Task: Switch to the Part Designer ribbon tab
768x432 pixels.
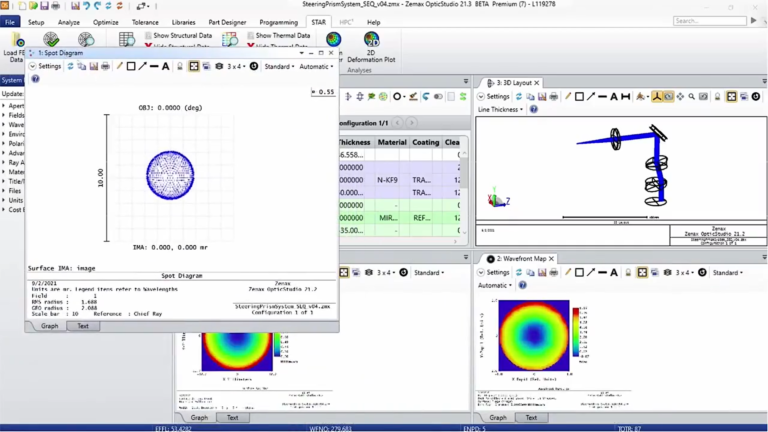Action: (x=227, y=22)
